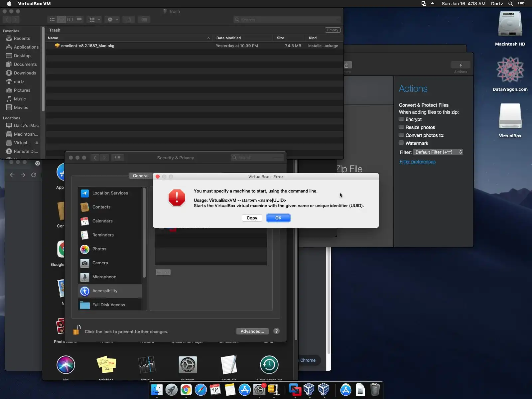This screenshot has width=532, height=399.
Task: Click the Finder search field
Action: 287,20
